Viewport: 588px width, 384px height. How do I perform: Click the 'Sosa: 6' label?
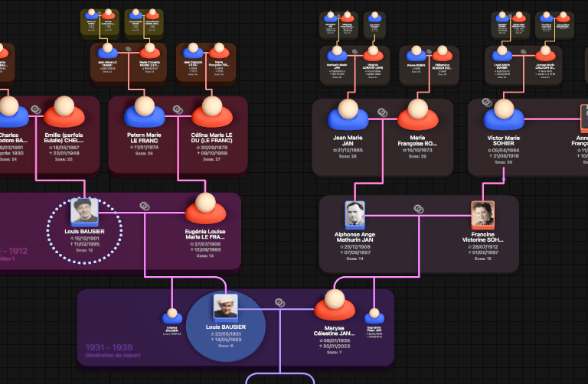click(226, 346)
